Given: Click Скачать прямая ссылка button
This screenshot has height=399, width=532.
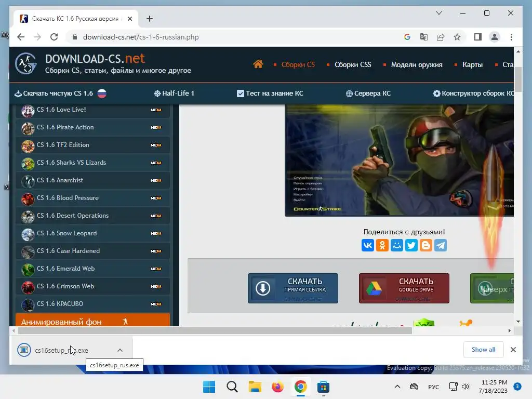Looking at the screenshot, I should click(293, 288).
